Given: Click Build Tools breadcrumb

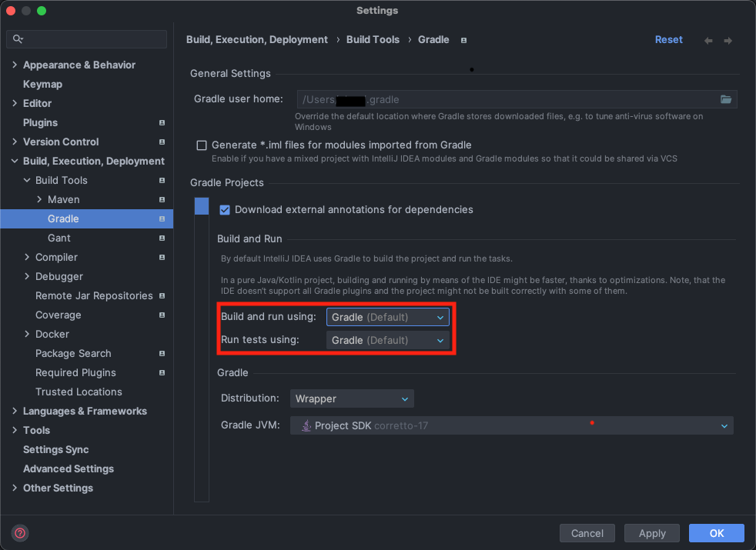Looking at the screenshot, I should pos(373,40).
